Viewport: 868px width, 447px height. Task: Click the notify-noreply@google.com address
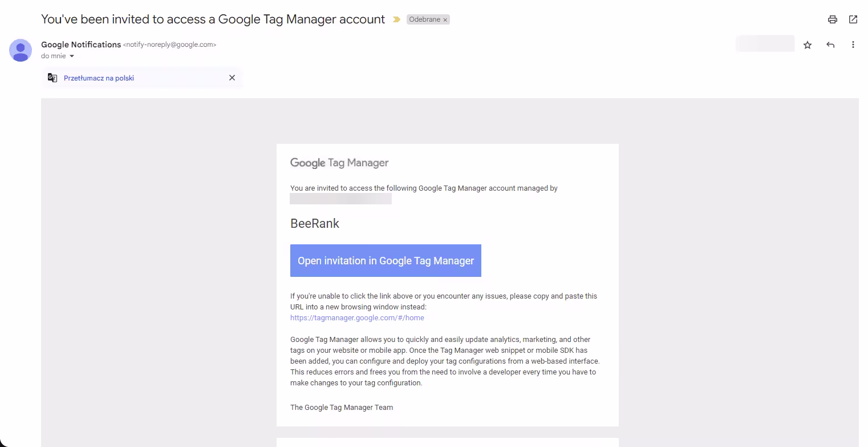pyautogui.click(x=169, y=45)
